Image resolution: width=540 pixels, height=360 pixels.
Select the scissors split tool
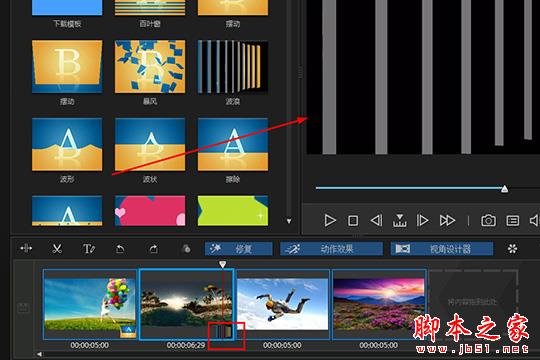tap(57, 249)
